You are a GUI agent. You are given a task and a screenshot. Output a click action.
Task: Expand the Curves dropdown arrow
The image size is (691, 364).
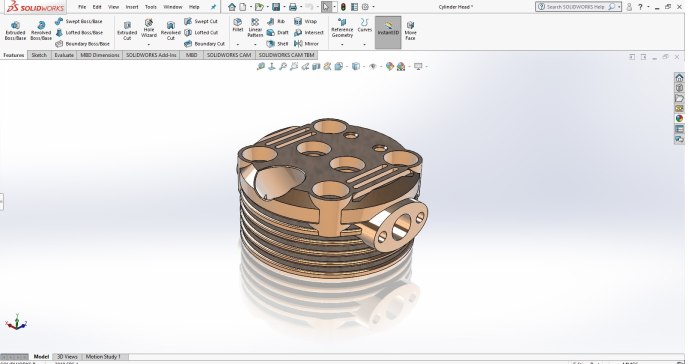point(364,45)
